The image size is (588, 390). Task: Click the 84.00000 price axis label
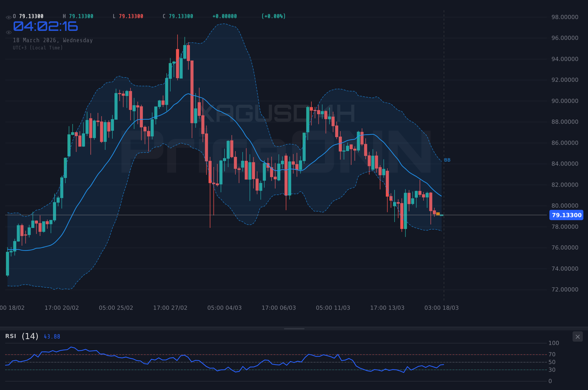click(565, 164)
